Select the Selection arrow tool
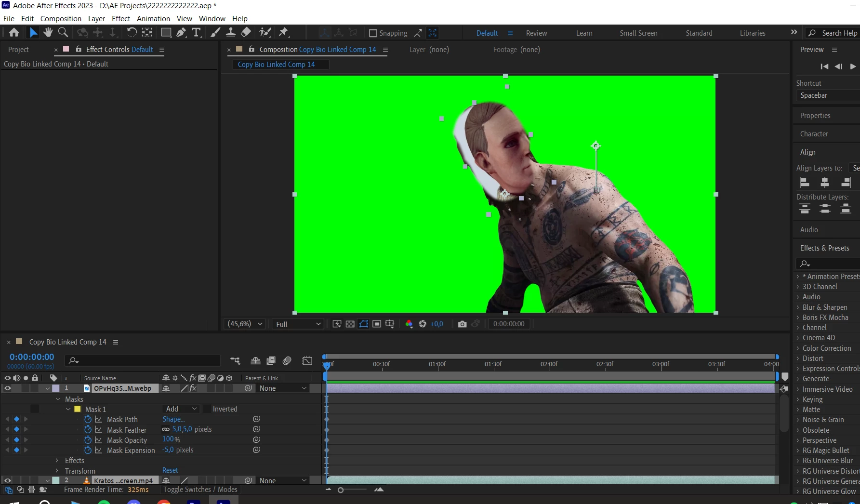This screenshot has width=860, height=504. click(33, 32)
